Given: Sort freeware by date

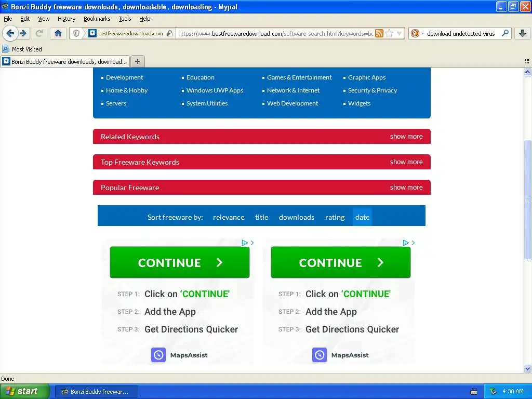Looking at the screenshot, I should point(362,217).
